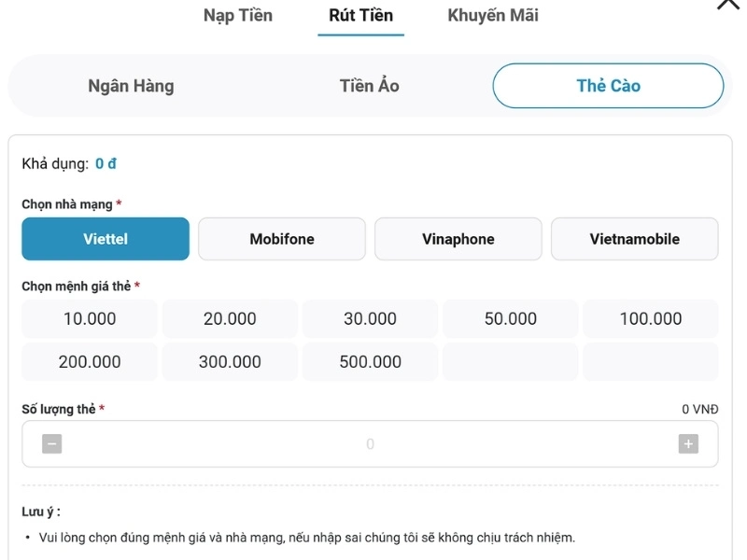The image size is (747, 560).
Task: Switch to the Nạp Tiền tab
Action: coord(237,15)
